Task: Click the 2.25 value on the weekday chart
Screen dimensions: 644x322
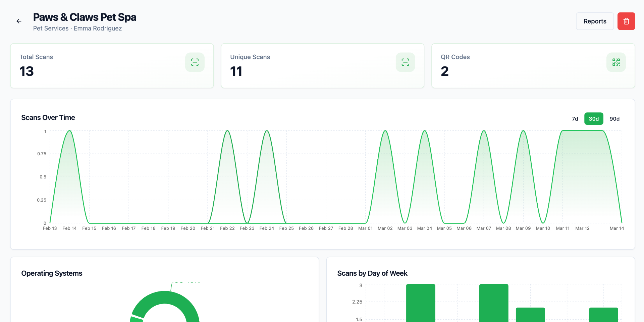Action: point(357,302)
